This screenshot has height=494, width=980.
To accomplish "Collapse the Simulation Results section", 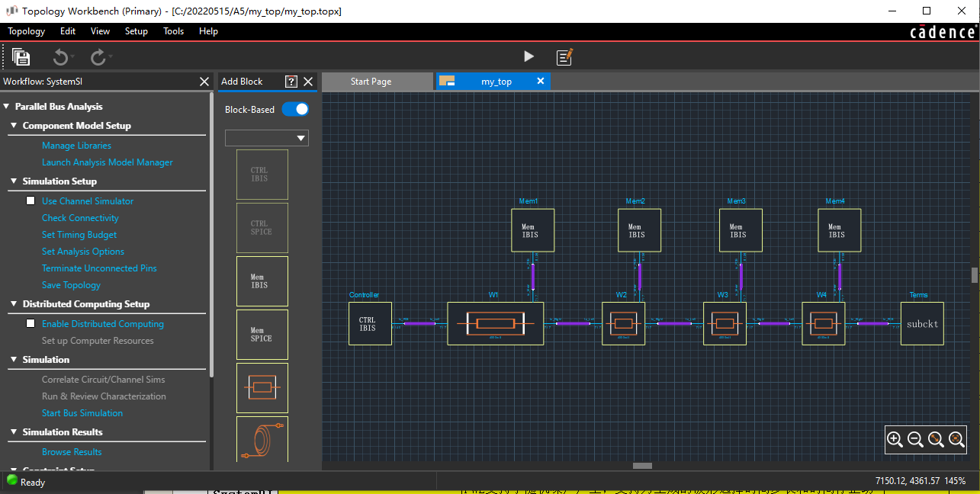I will (x=13, y=432).
